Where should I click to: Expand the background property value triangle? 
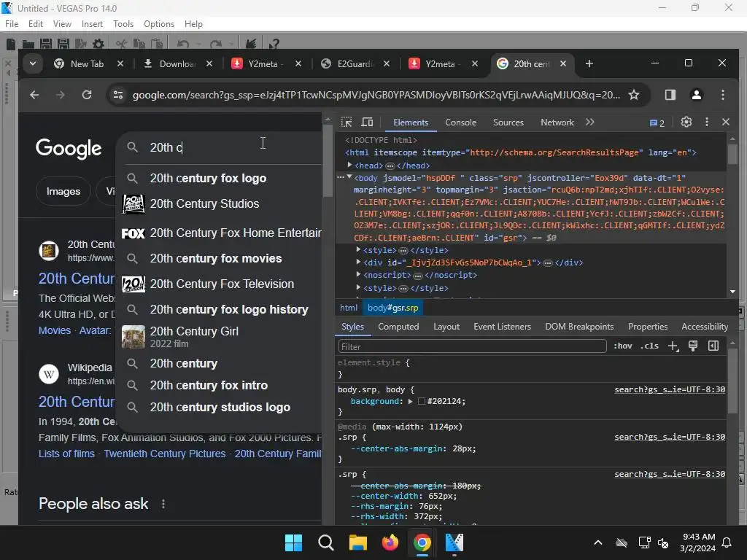pos(410,402)
